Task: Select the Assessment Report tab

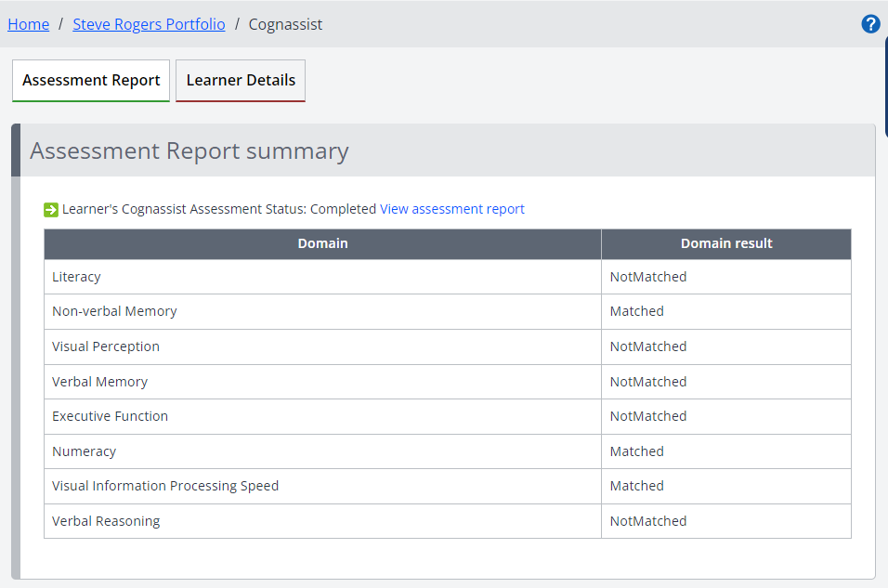Action: point(90,81)
